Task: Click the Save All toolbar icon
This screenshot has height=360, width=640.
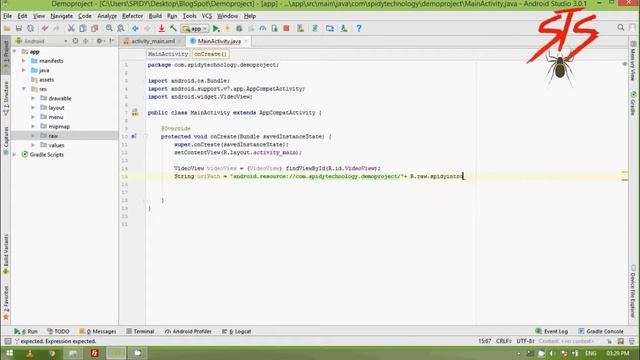Action: [x=19, y=28]
